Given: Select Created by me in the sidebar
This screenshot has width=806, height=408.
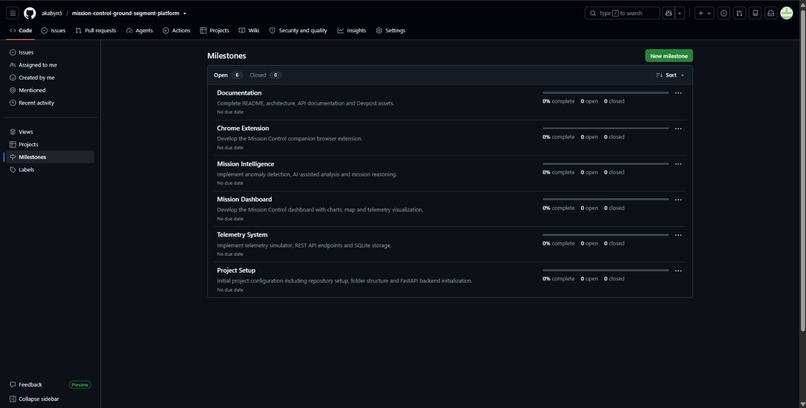Looking at the screenshot, I should click(x=48, y=78).
